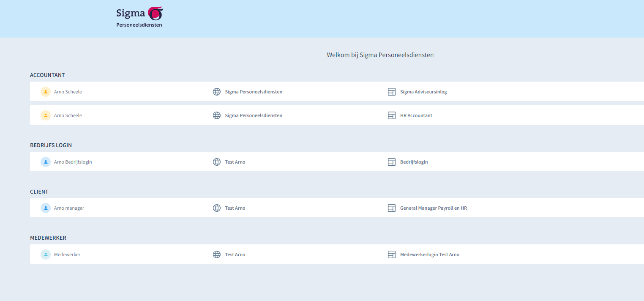The image size is (644, 301).
Task: Click the Sigma Personeelsdiensten logo
Action: (139, 17)
